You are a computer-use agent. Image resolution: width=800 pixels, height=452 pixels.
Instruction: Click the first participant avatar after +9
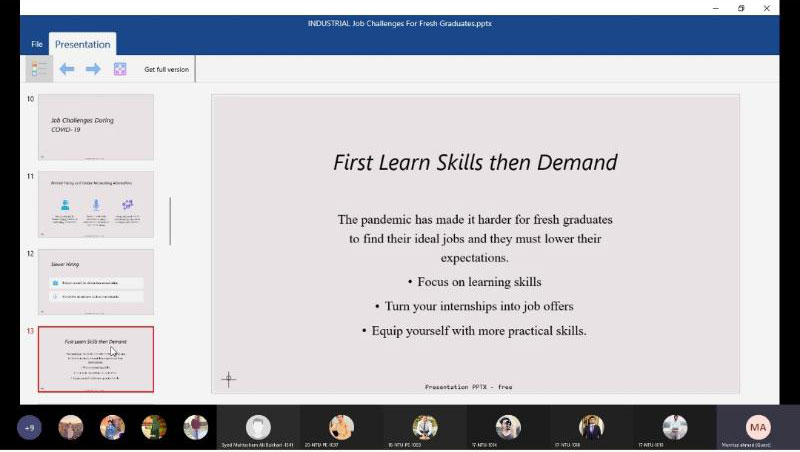click(71, 428)
